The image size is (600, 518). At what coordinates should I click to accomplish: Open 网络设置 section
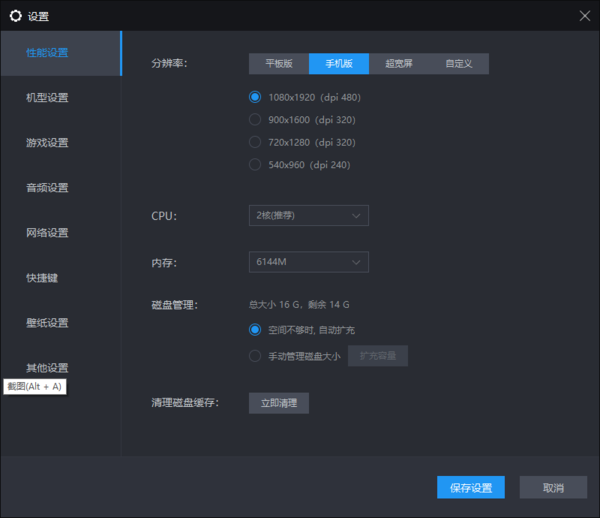point(47,233)
